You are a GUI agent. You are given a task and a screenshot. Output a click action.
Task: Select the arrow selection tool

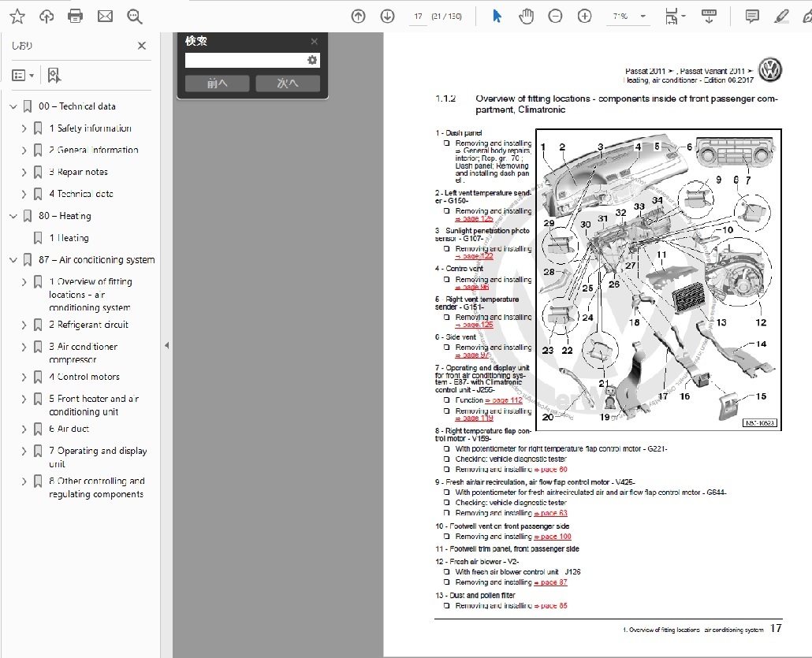497,16
